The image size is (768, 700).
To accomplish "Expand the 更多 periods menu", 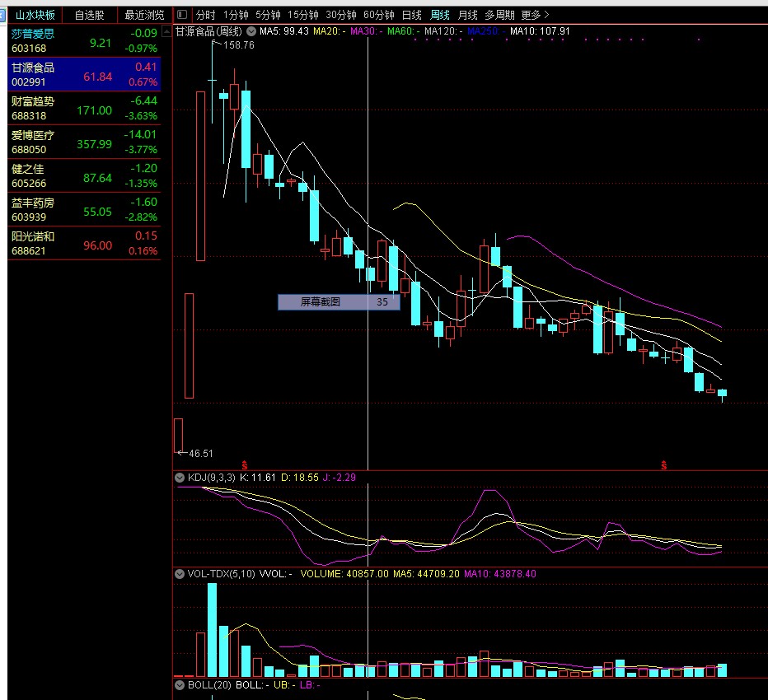I will coord(535,15).
